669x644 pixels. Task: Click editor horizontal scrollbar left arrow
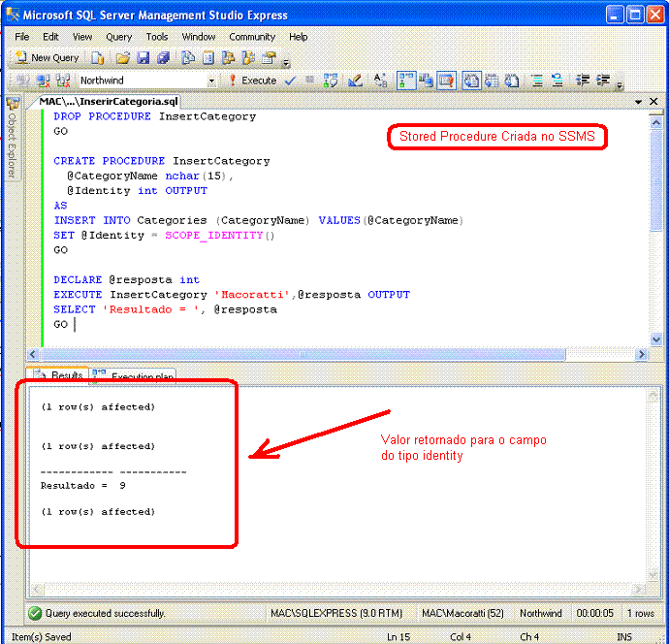click(33, 354)
